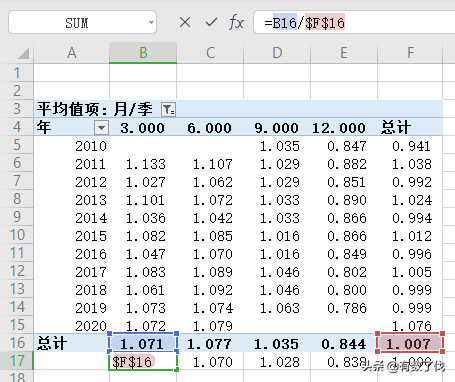Select row 1 header
This screenshot has height=382, width=455.
tap(17, 73)
